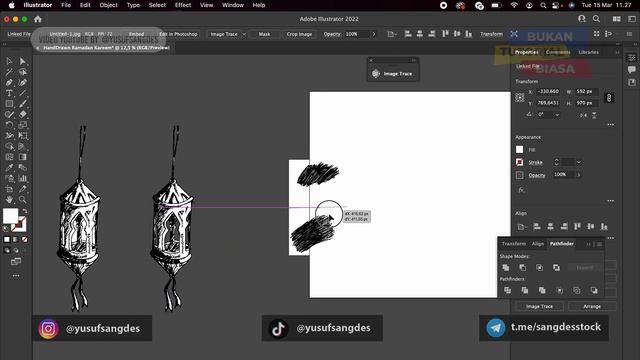Open the Pathfinder panel menu
Viewport: 640px width, 360px height.
click(x=600, y=244)
